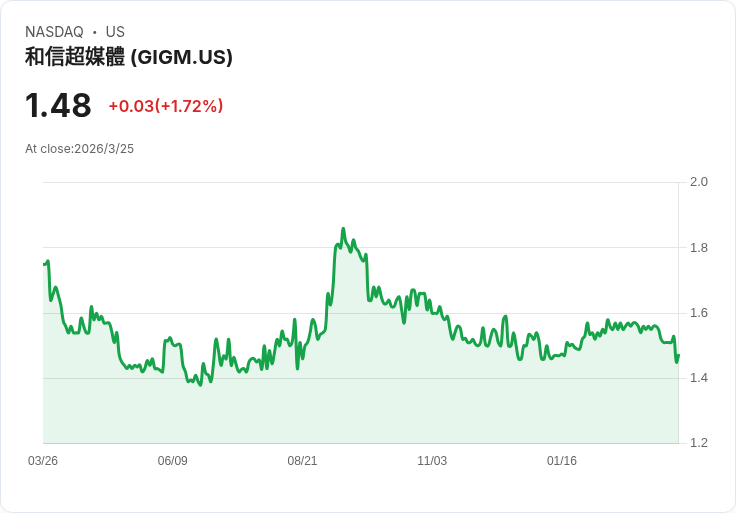Click the At close:2026/3/25 timestamp
The height and width of the screenshot is (513, 736).
79,149
